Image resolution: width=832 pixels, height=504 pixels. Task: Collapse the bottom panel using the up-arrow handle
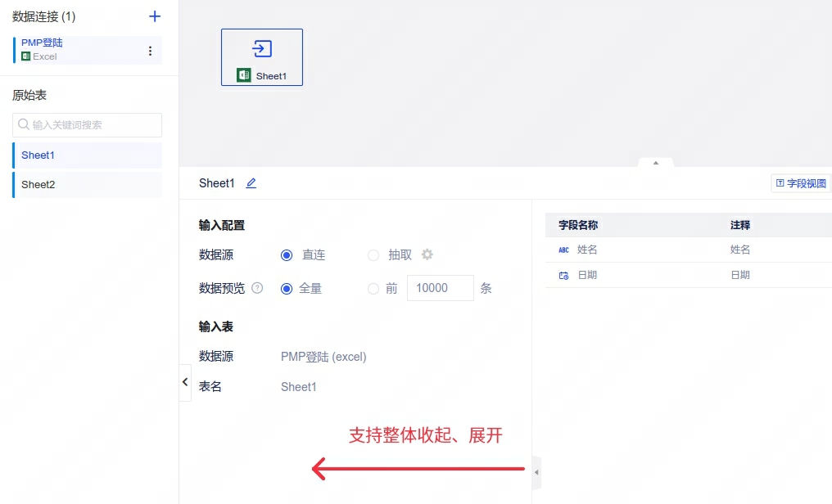(x=655, y=163)
